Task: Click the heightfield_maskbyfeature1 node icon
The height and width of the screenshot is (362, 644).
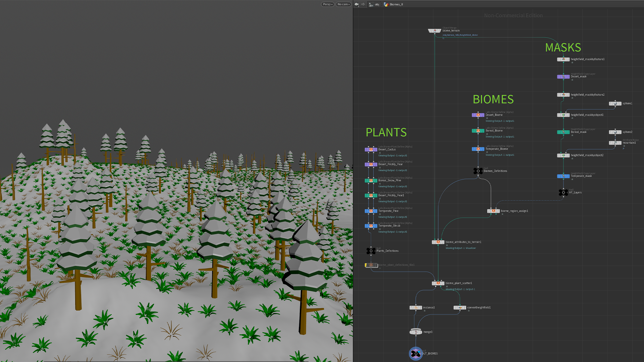Action: pyautogui.click(x=563, y=59)
